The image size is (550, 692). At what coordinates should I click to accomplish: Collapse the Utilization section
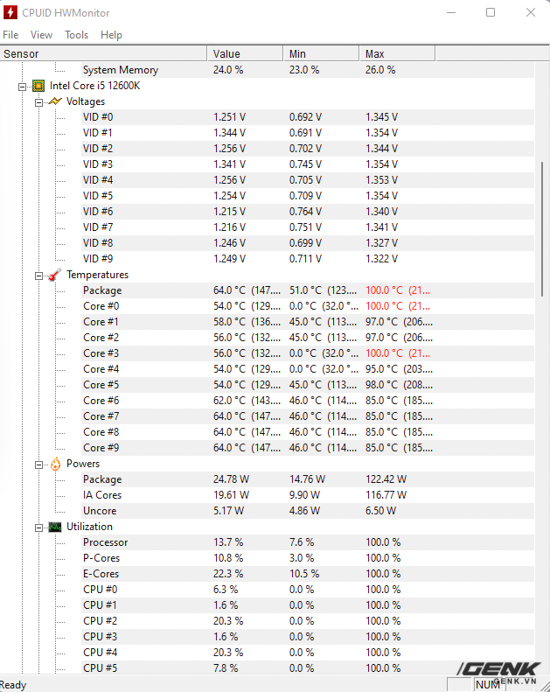39,528
